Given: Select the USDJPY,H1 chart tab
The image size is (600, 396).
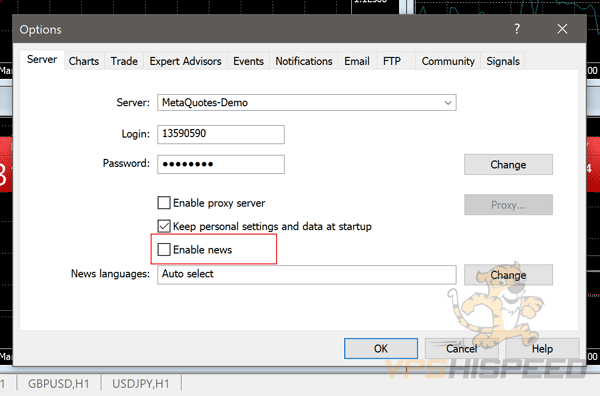Looking at the screenshot, I should click(x=140, y=384).
